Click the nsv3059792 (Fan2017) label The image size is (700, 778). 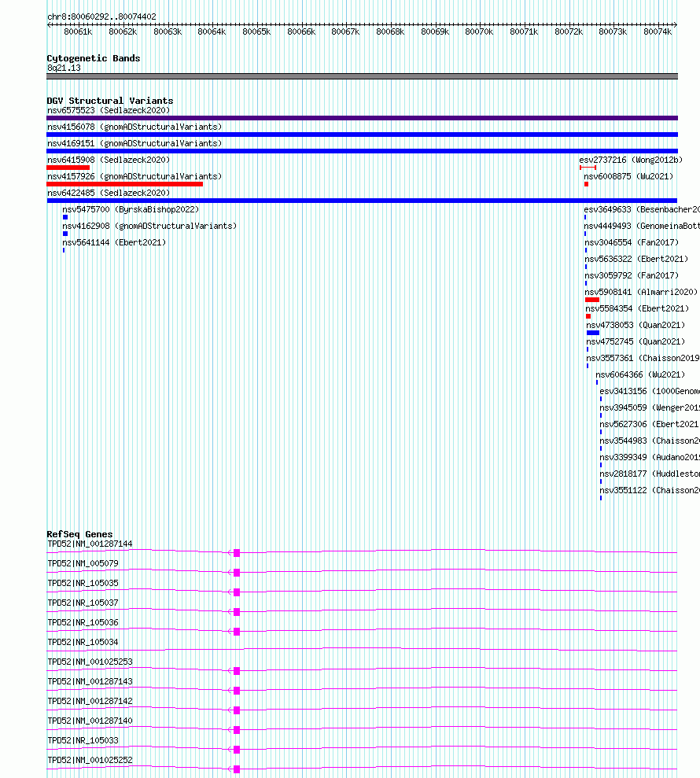tap(632, 275)
